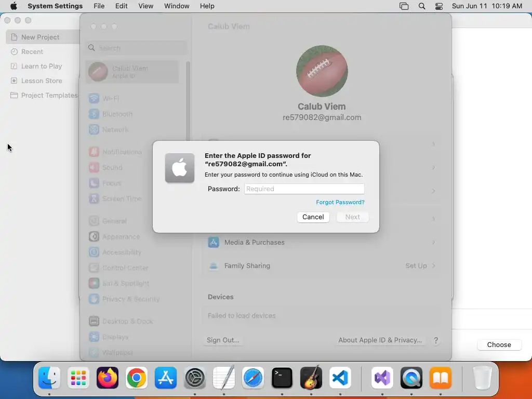Launch Safari from the Dock
This screenshot has width=532, height=399.
[x=253, y=378]
